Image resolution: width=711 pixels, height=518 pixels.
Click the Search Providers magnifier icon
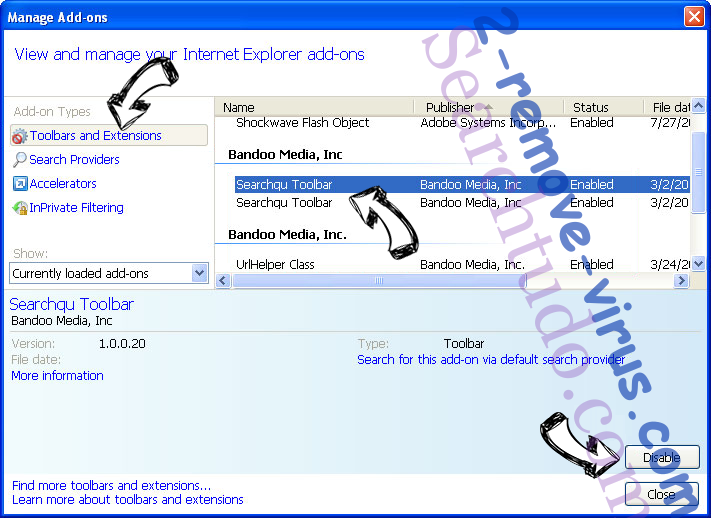19,160
